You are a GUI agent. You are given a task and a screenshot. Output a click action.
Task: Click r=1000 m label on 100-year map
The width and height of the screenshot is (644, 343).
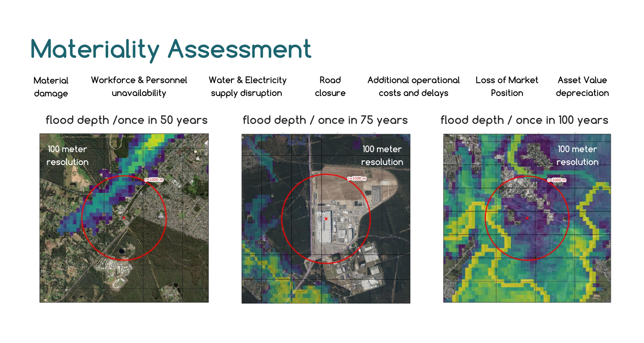point(557,180)
